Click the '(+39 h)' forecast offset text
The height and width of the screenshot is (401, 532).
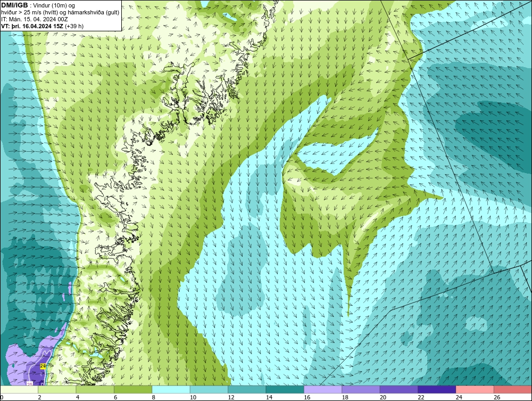click(74, 26)
